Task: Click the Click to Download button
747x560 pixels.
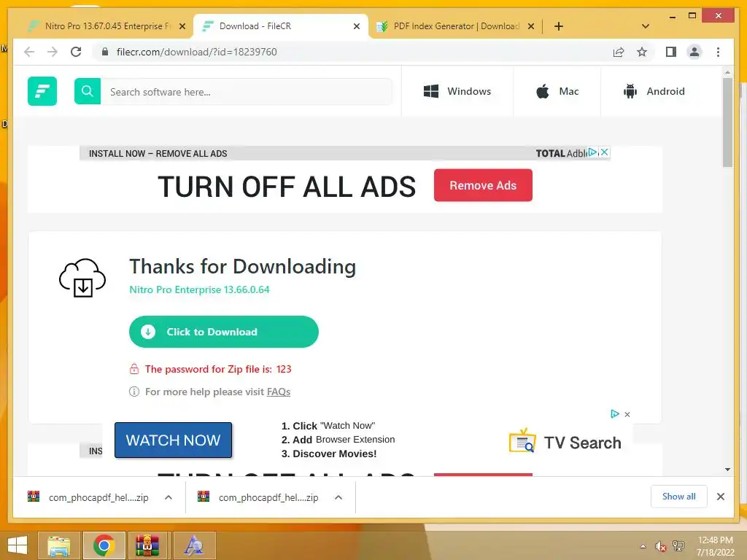Action: tap(223, 332)
